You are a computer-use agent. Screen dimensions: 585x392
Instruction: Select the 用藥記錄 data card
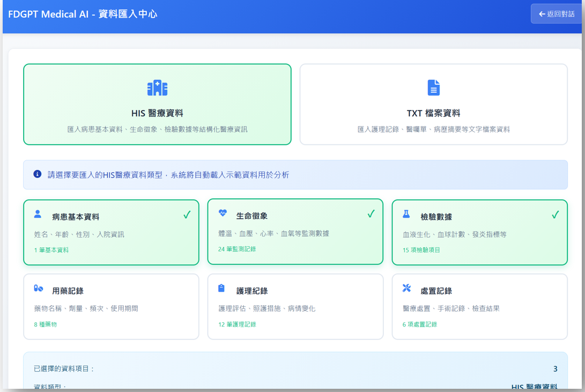[111, 306]
